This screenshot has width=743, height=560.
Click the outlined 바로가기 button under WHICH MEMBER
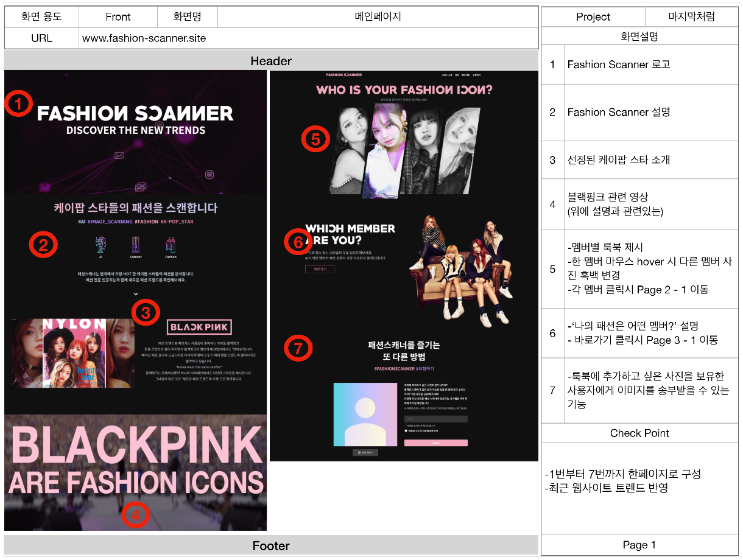pos(320,269)
